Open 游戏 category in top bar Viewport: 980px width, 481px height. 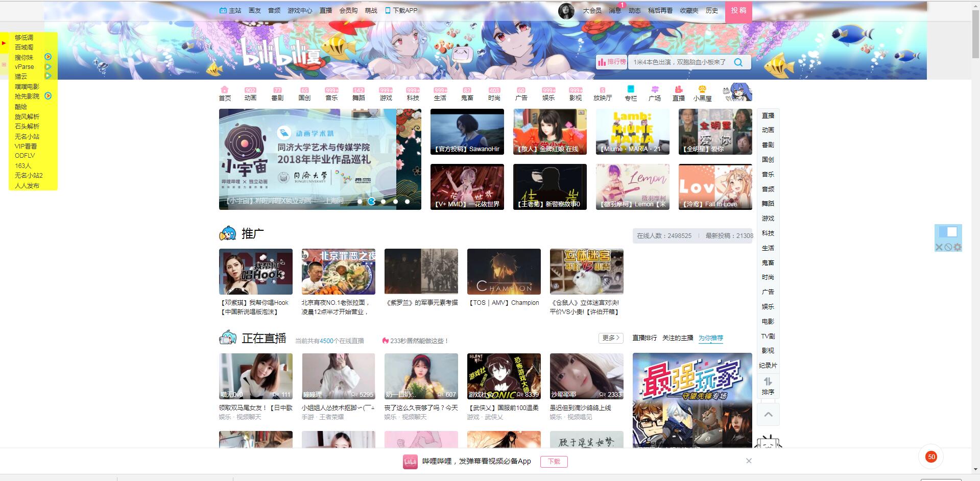point(386,94)
